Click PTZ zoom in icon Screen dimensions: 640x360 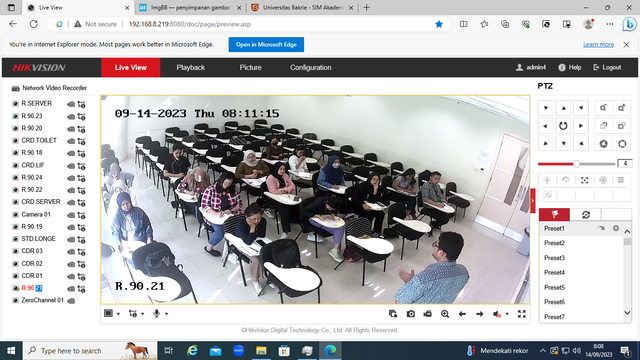(x=621, y=108)
